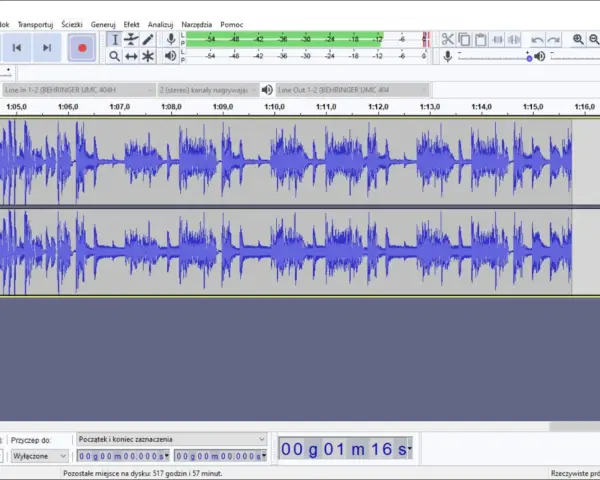Click the 'Przyczep do:' label

coord(31,440)
